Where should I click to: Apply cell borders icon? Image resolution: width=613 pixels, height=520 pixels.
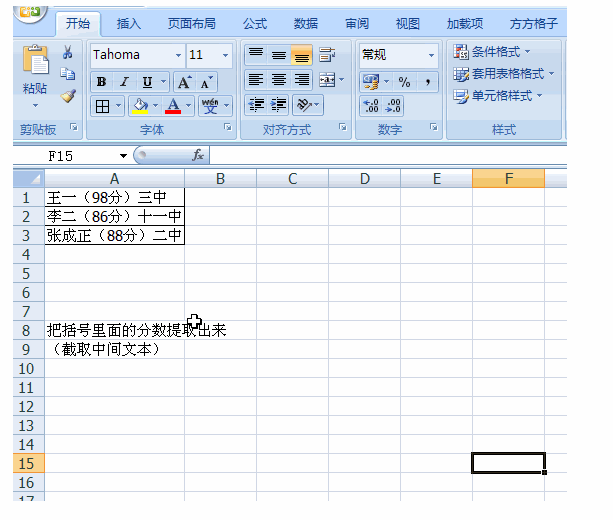[x=102, y=106]
